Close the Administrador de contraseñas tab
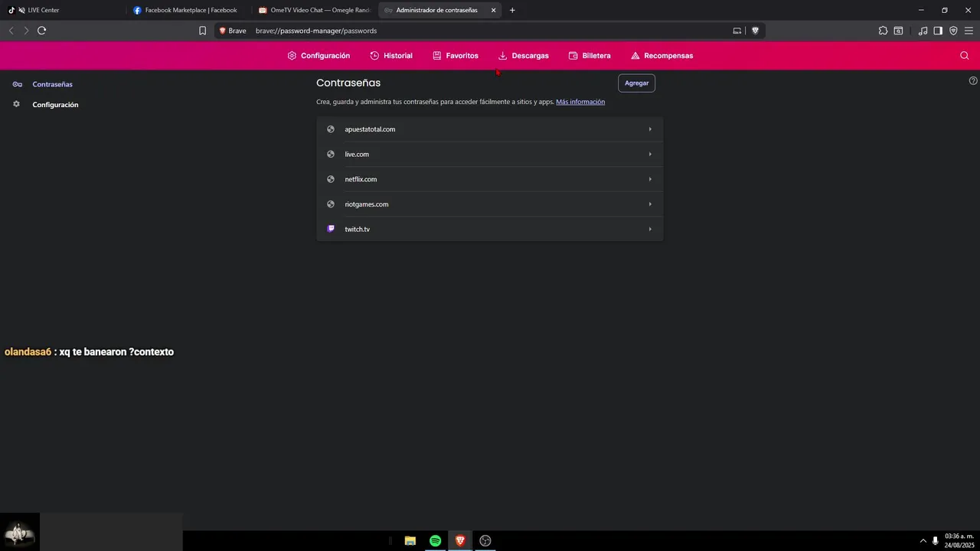980x551 pixels. click(493, 10)
